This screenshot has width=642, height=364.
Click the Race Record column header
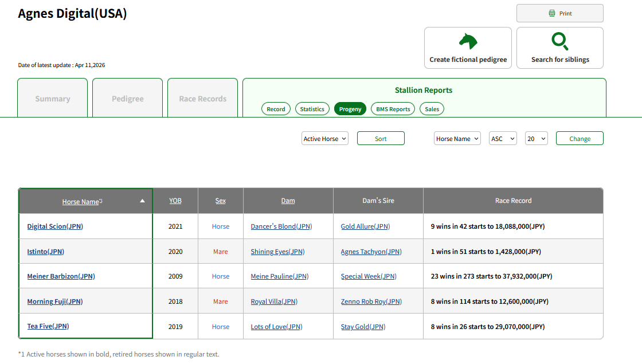click(x=513, y=201)
